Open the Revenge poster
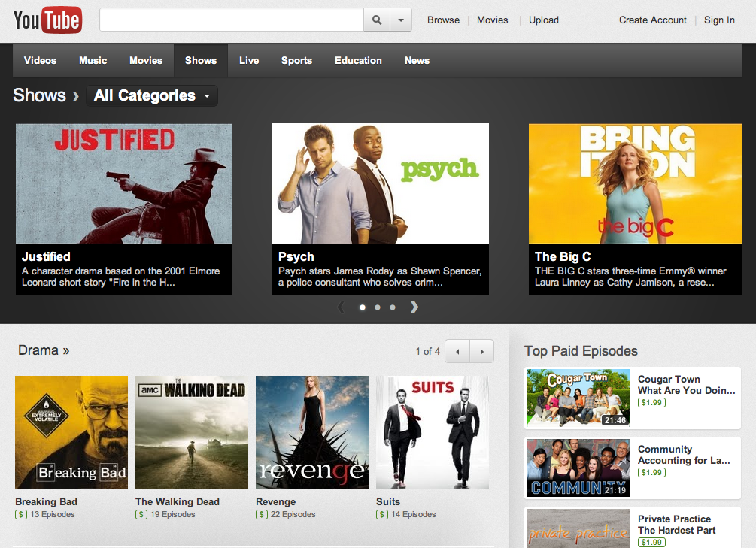 312,432
